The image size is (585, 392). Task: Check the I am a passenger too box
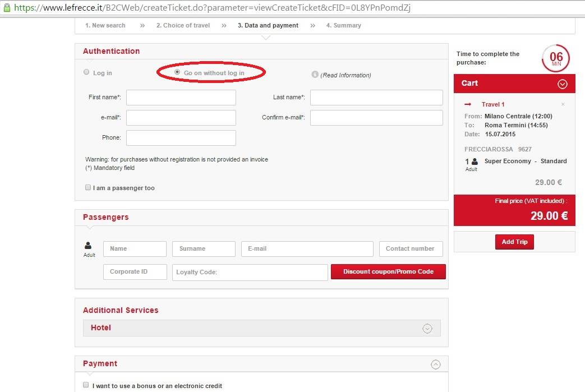pyautogui.click(x=88, y=188)
